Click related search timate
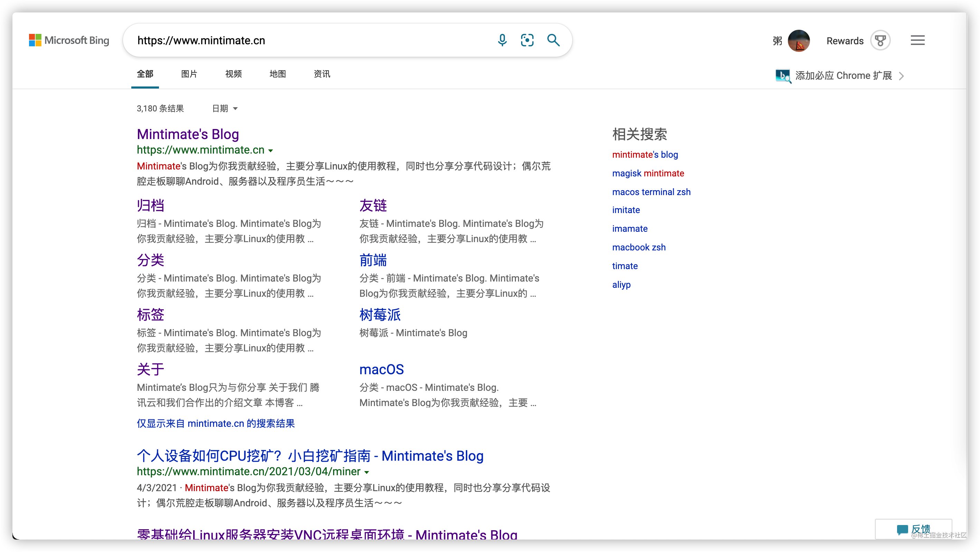 pyautogui.click(x=625, y=266)
